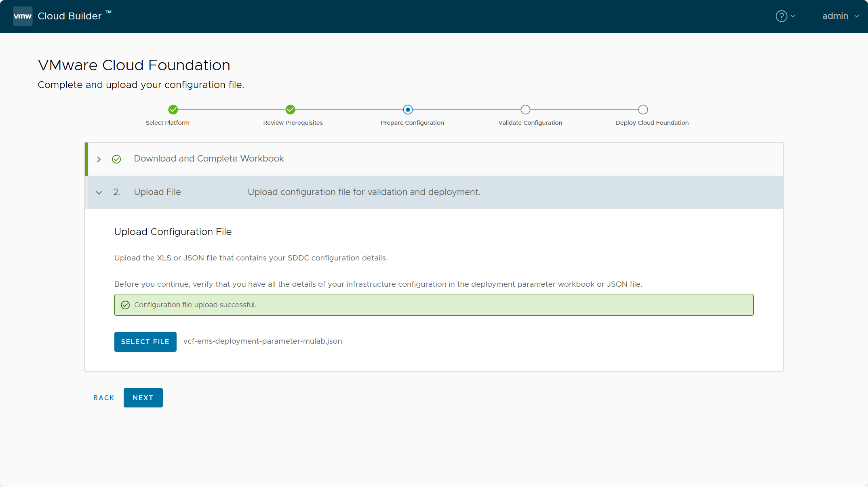Click the Select Platform completed step icon
The image size is (868, 487).
click(172, 109)
